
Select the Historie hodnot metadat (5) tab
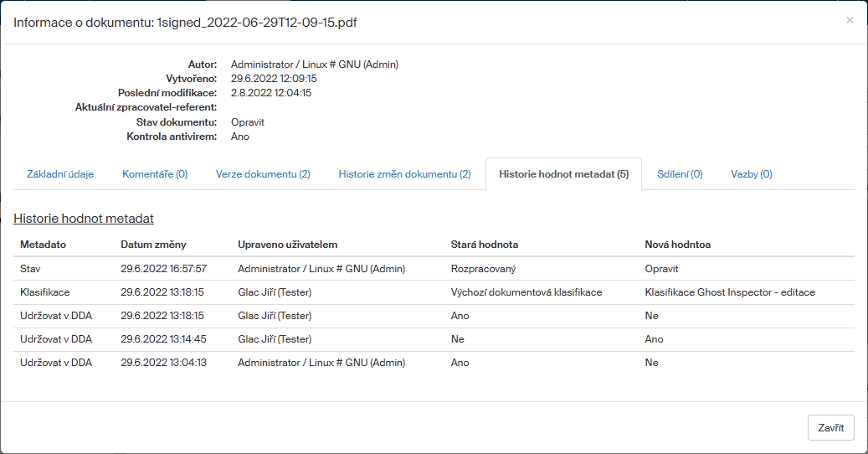(563, 174)
